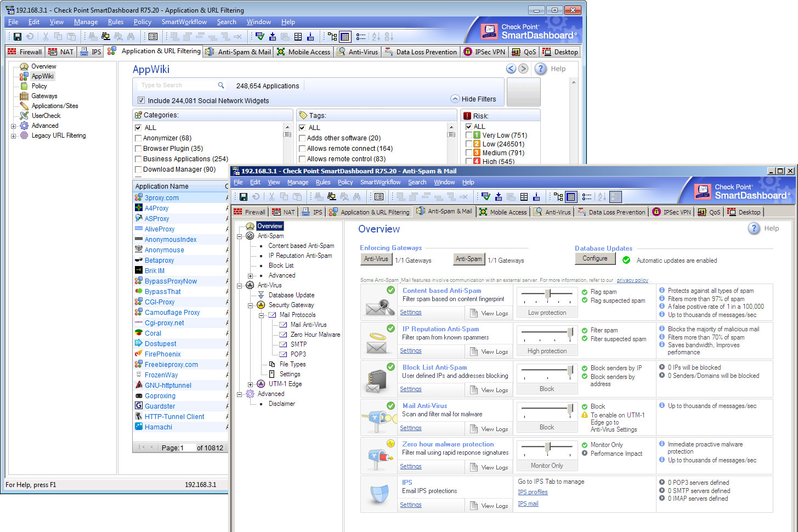Viewport: 798px width, 532px height.
Task: Check the Anonymizer (68) category
Action: click(x=138, y=138)
